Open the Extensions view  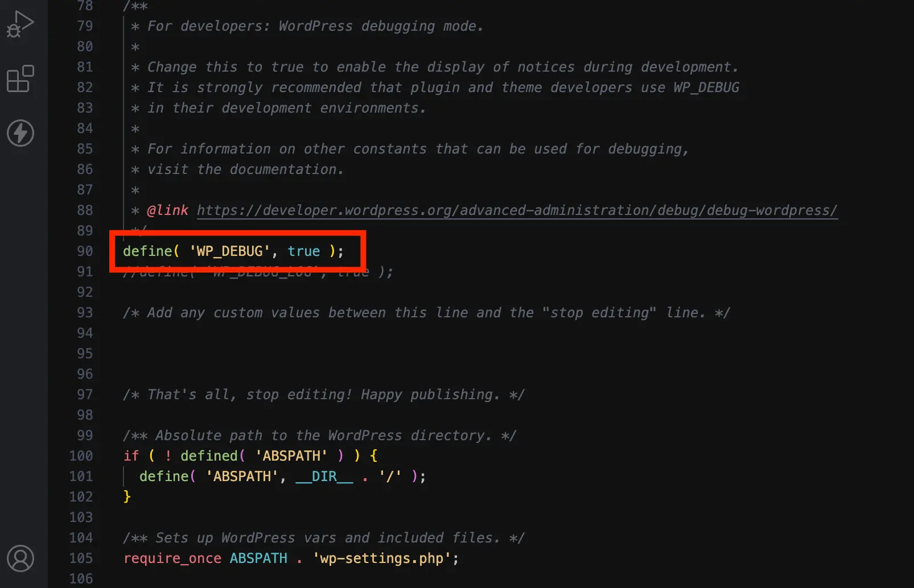coord(20,79)
